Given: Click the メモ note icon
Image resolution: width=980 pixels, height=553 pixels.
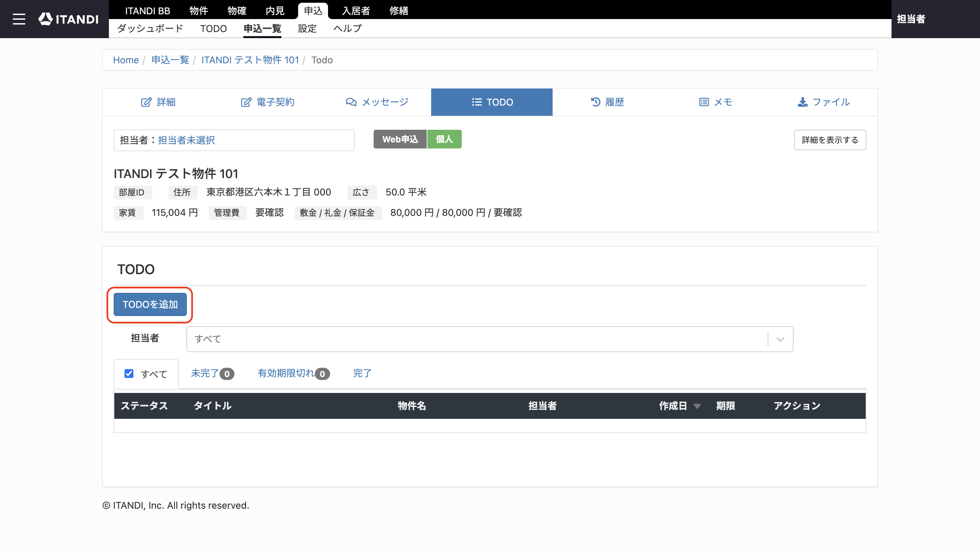Looking at the screenshot, I should (x=704, y=102).
